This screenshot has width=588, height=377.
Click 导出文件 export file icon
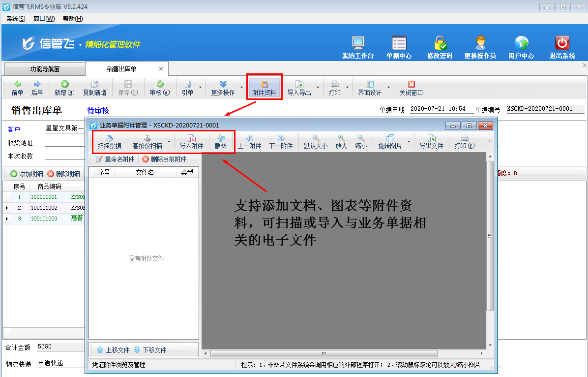431,141
